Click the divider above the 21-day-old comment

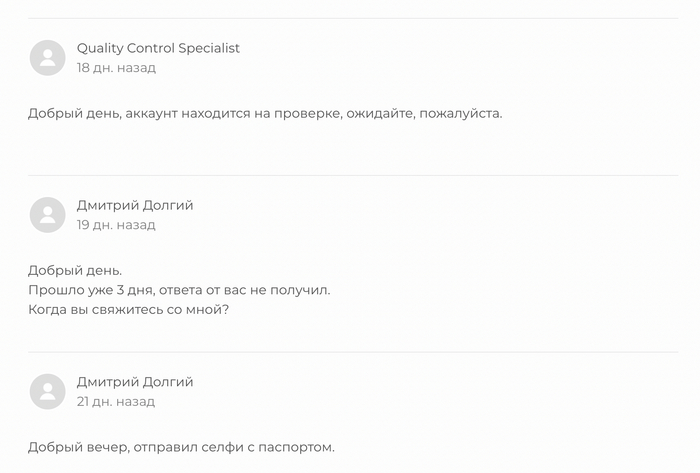pyautogui.click(x=352, y=352)
